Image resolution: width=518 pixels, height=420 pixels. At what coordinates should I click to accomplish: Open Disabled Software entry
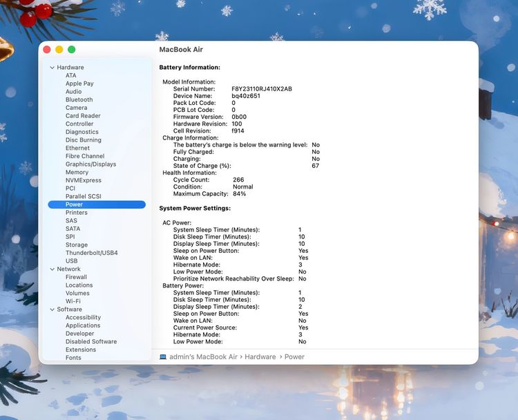tap(91, 341)
